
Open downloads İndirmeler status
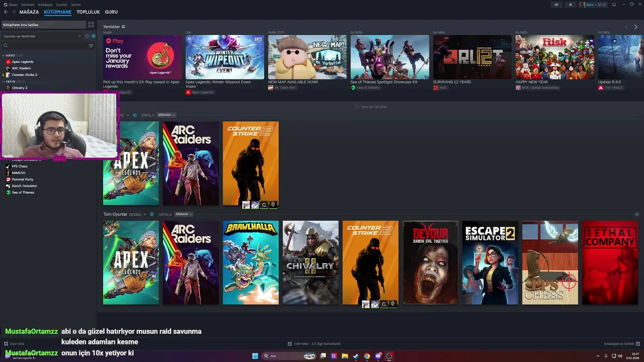coord(314,344)
